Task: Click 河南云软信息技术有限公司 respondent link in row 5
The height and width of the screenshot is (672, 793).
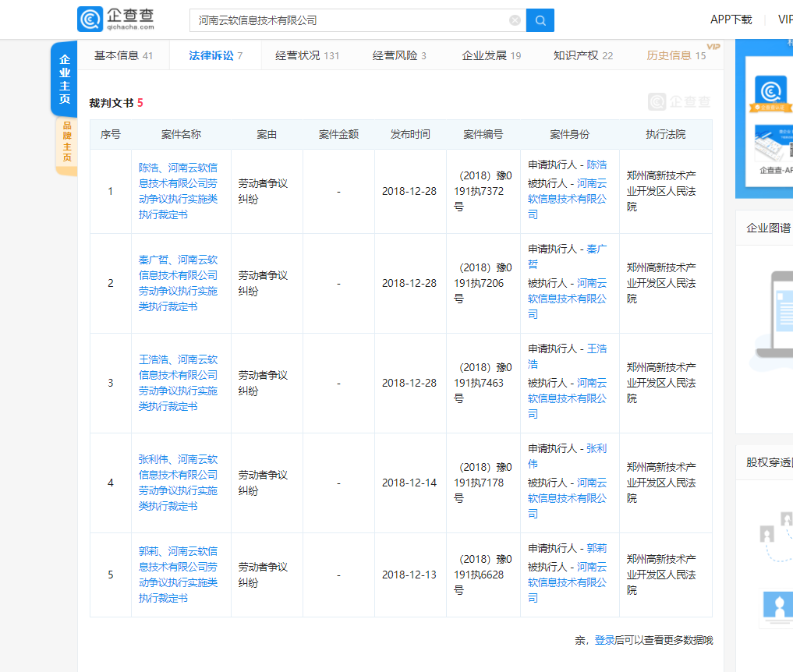Action: pos(567,582)
